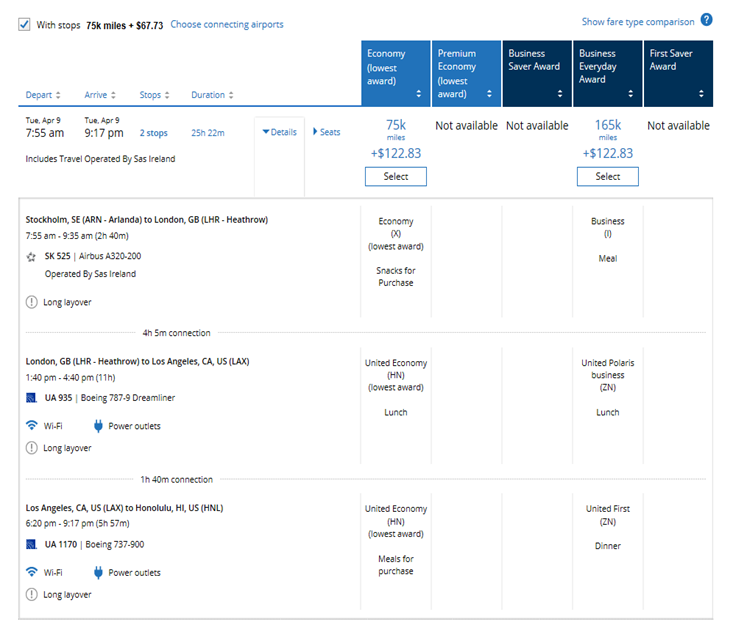Click the help question mark icon

pyautogui.click(x=706, y=20)
